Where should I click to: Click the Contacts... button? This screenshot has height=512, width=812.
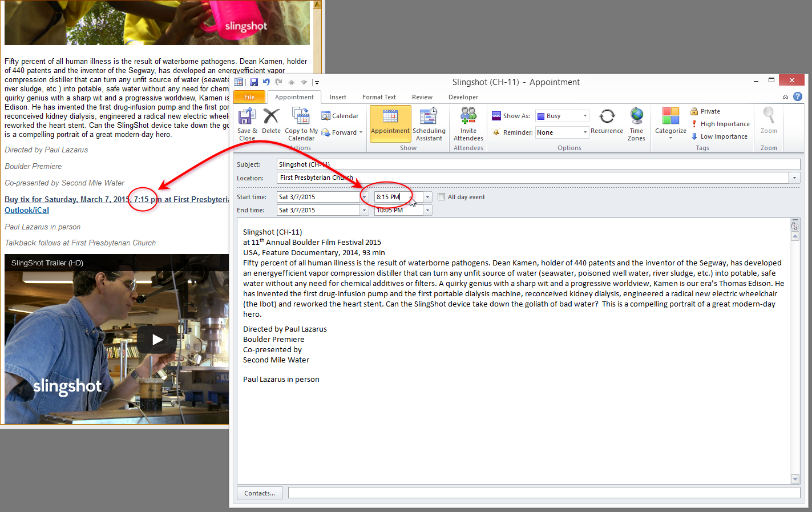tap(260, 493)
